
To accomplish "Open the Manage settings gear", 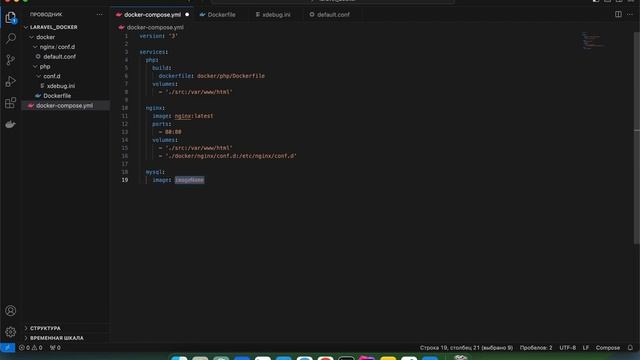I will [x=11, y=332].
